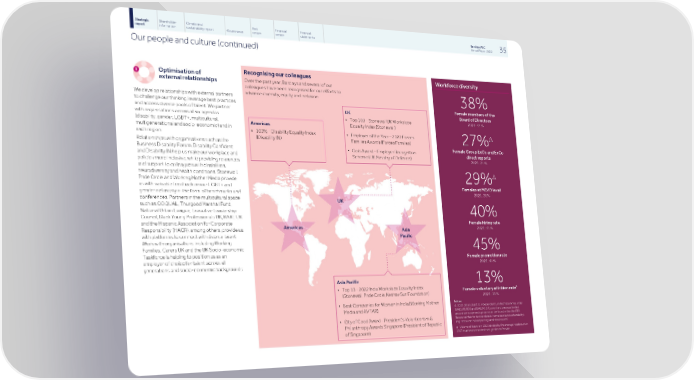Open the Financial statements tab

click(308, 35)
